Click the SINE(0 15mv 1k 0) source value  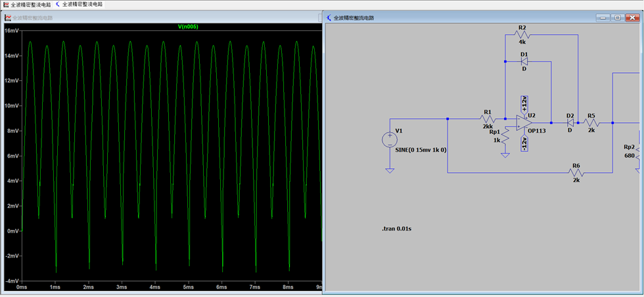coord(421,150)
